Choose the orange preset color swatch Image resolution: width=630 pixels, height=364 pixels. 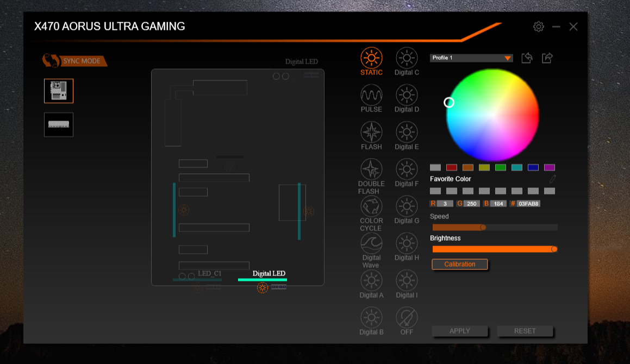467,167
